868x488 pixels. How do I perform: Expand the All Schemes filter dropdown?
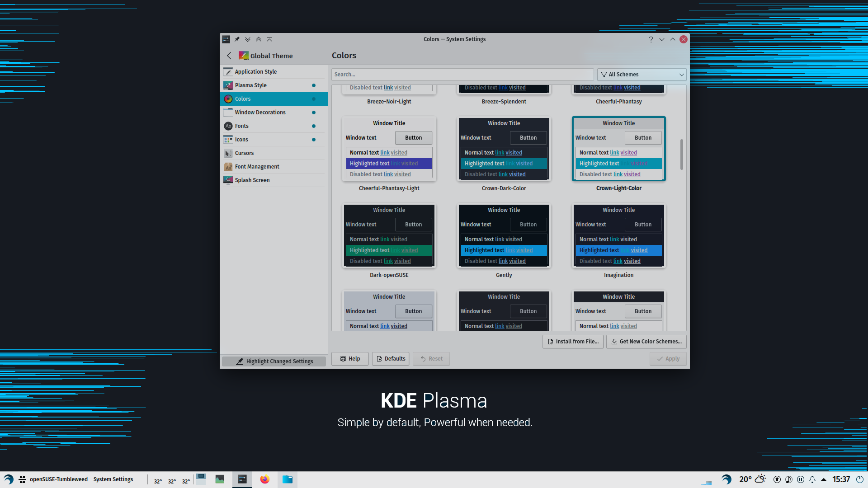(642, 75)
